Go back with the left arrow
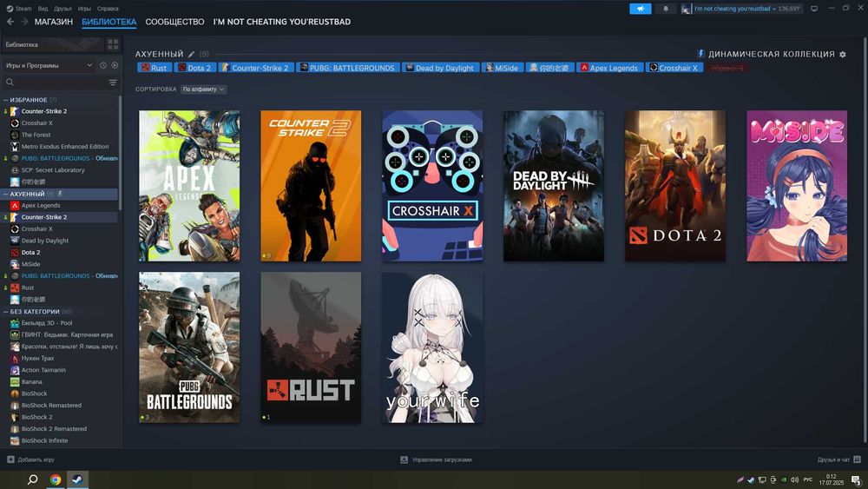 (10, 22)
